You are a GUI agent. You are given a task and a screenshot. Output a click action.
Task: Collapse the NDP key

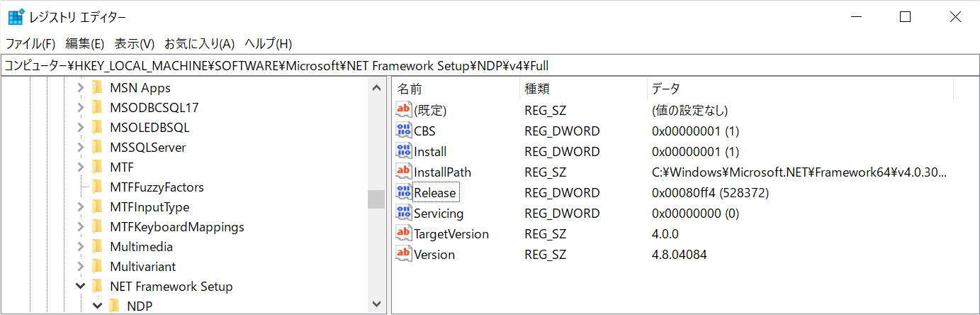coord(98,306)
